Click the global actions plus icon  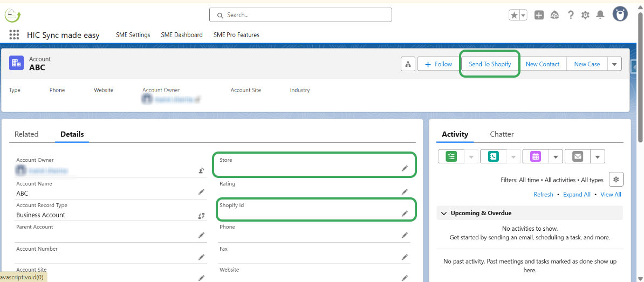point(539,15)
